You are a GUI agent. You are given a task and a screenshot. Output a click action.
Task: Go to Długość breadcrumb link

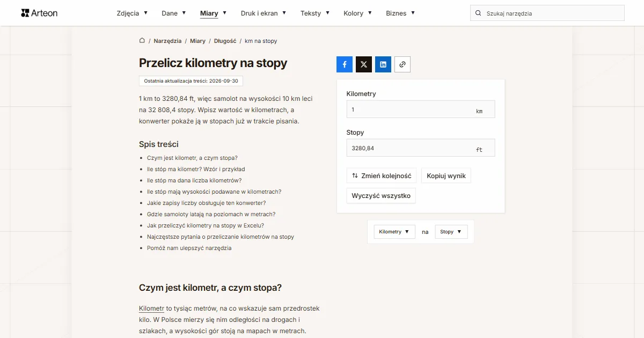(225, 41)
